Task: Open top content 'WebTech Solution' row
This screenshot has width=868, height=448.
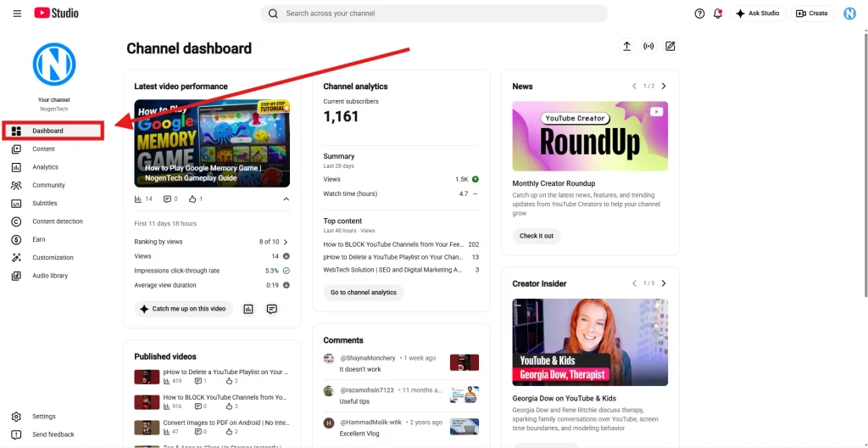Action: [401, 270]
